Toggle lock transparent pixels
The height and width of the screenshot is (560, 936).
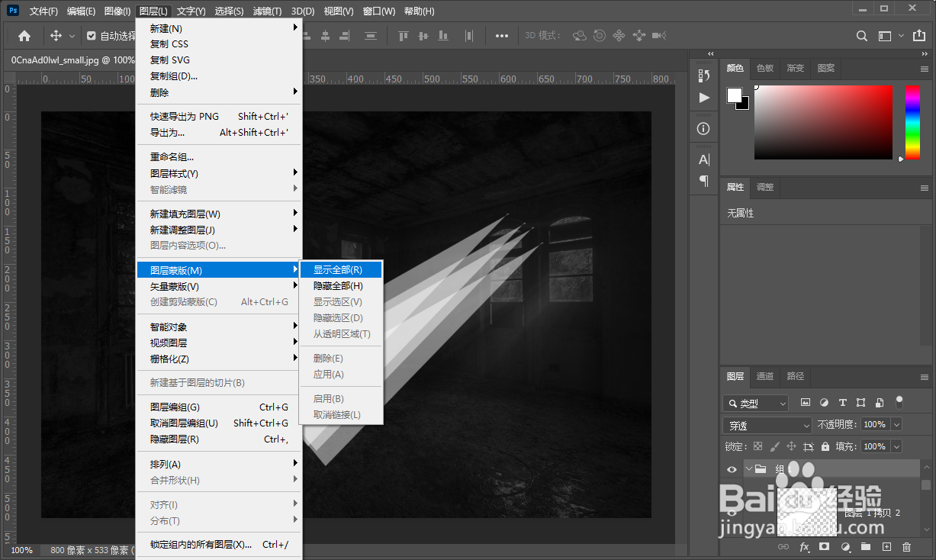(757, 446)
